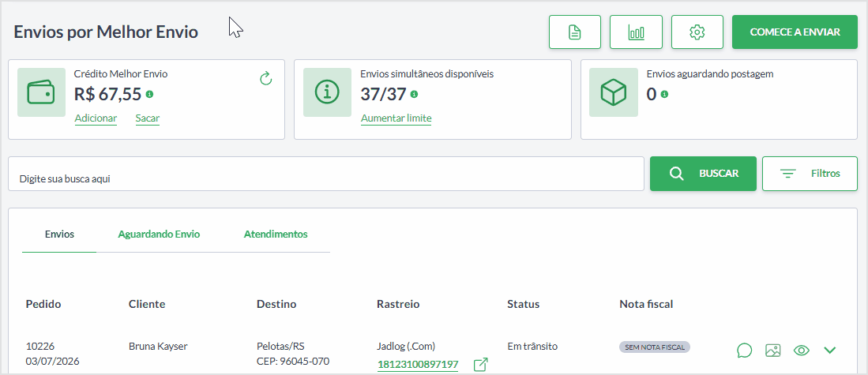Open the document report icon button
868x375 pixels.
575,32
